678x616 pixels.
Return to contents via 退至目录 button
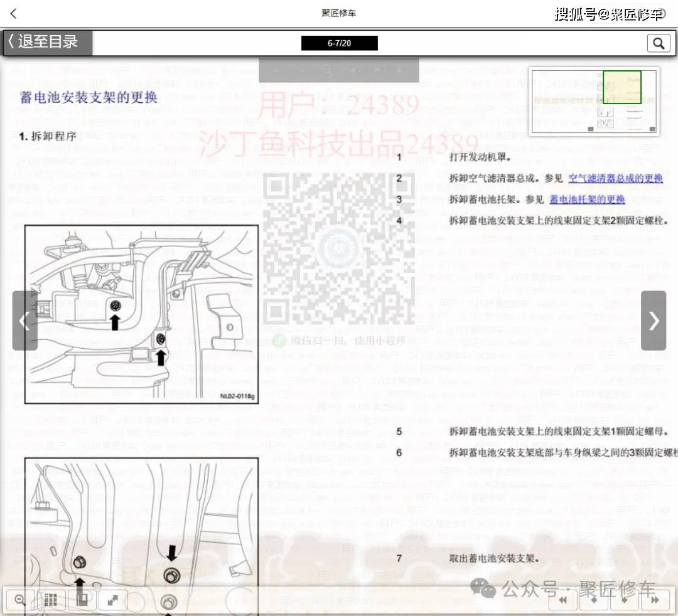(48, 43)
